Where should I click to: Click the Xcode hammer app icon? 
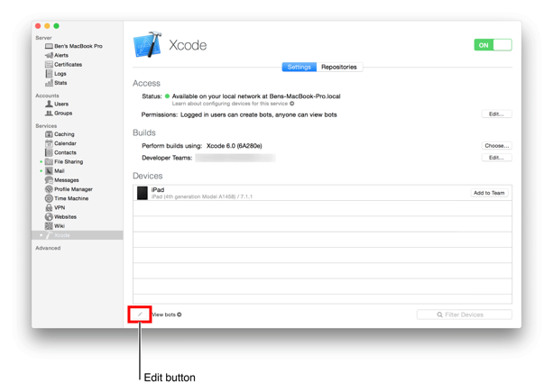(x=147, y=44)
